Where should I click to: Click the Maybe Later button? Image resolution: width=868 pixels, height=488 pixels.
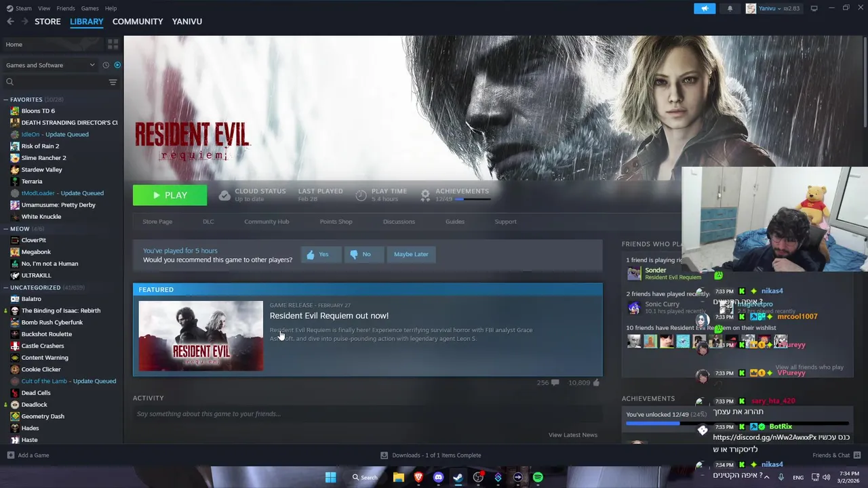coord(411,254)
